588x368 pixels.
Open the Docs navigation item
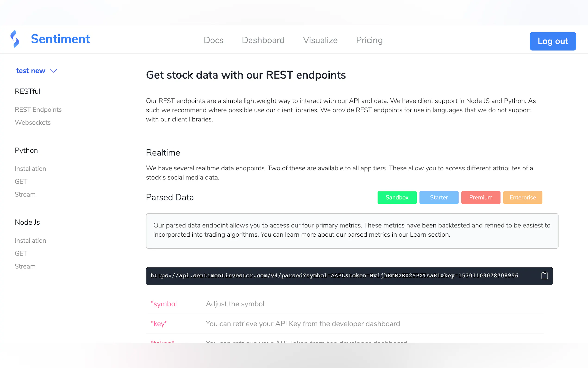coord(213,40)
